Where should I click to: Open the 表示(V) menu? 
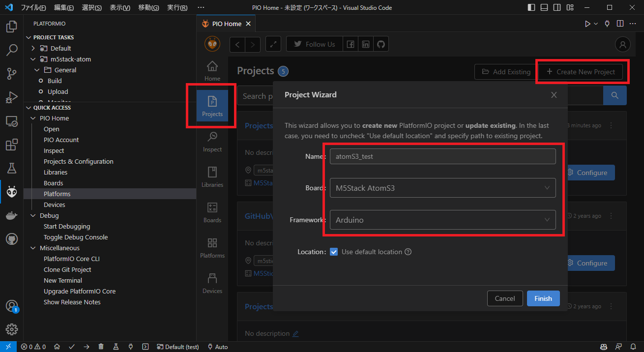pyautogui.click(x=120, y=8)
